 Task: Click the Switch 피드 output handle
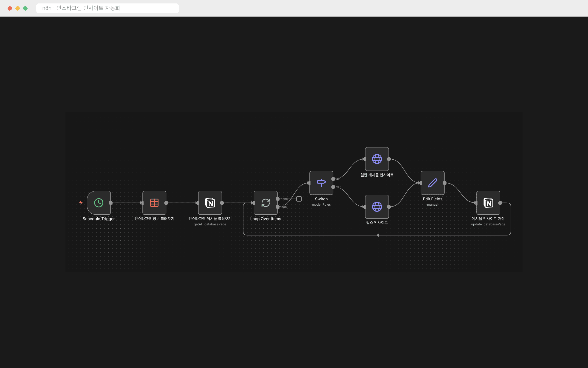333,179
